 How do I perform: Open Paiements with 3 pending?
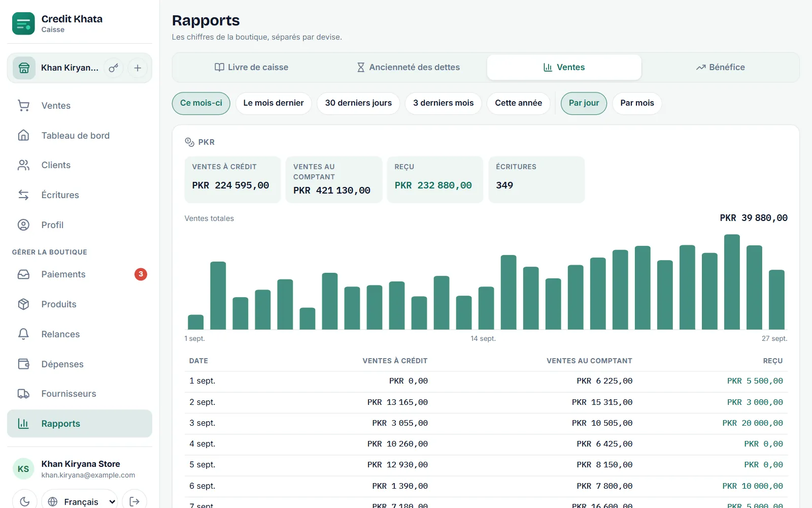coord(80,274)
